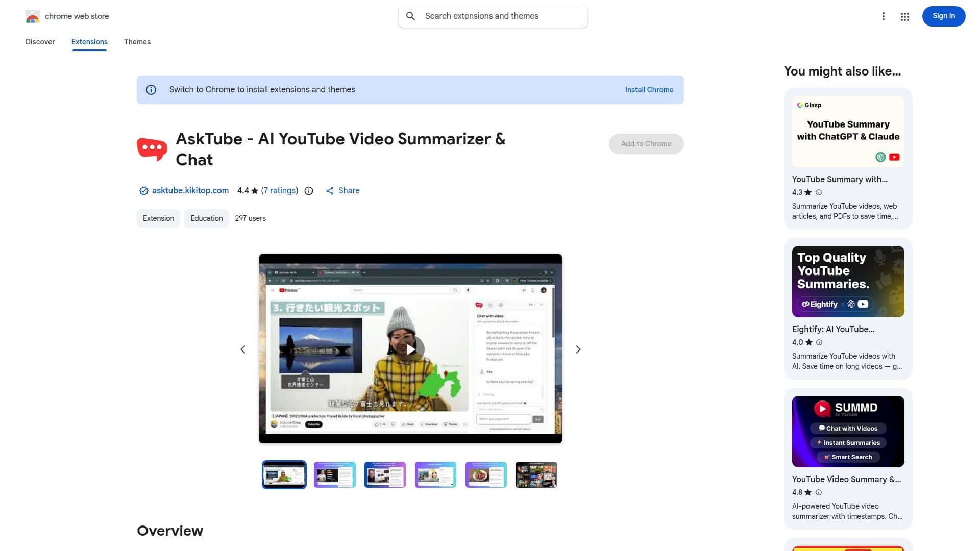Click the AskTube extension title heading
This screenshot has height=551, width=980.
(340, 149)
